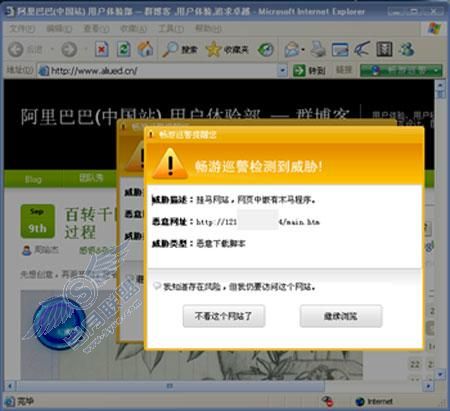The width and height of the screenshot is (450, 411).
Task: Open the 工具 (Tools) menu
Action: click(171, 28)
